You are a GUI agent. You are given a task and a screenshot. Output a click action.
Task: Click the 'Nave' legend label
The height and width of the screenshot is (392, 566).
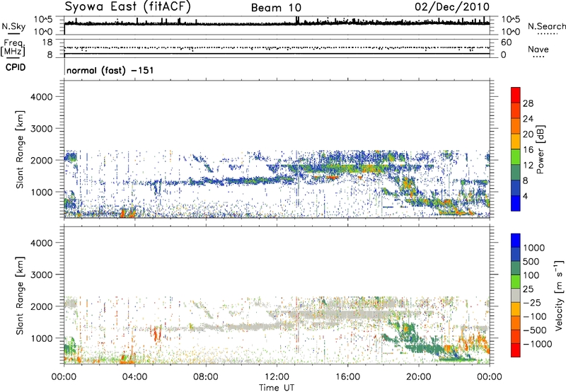(538, 50)
